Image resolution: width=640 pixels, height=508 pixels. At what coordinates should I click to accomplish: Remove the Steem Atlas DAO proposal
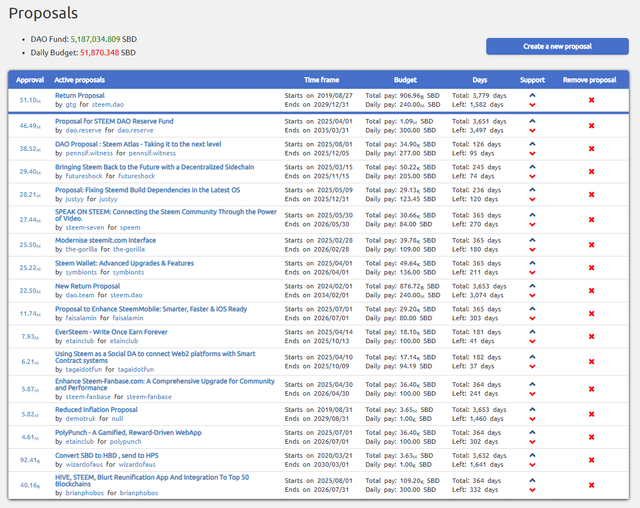pyautogui.click(x=591, y=149)
